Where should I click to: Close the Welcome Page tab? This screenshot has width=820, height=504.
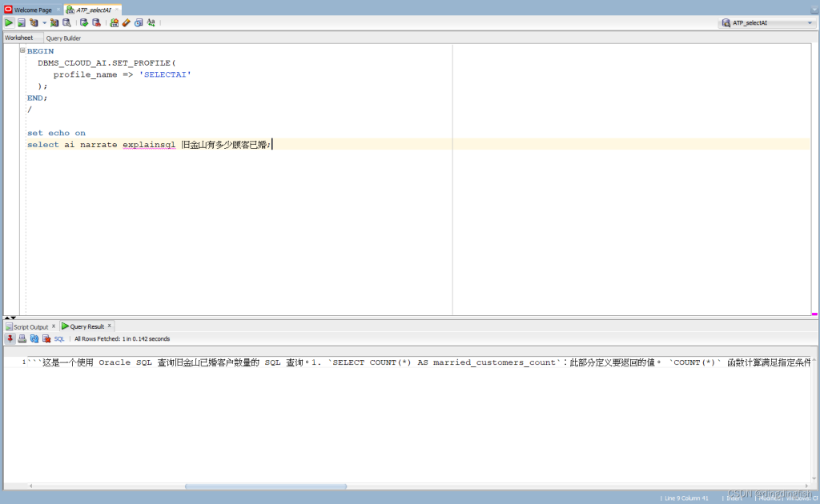coord(58,10)
